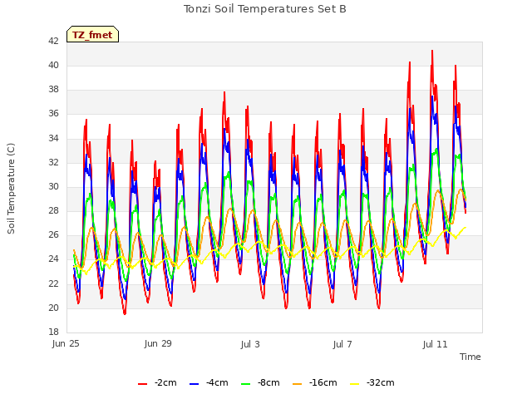Click the -32cm legend label
This screenshot has width=532, height=399.
pyautogui.click(x=381, y=382)
